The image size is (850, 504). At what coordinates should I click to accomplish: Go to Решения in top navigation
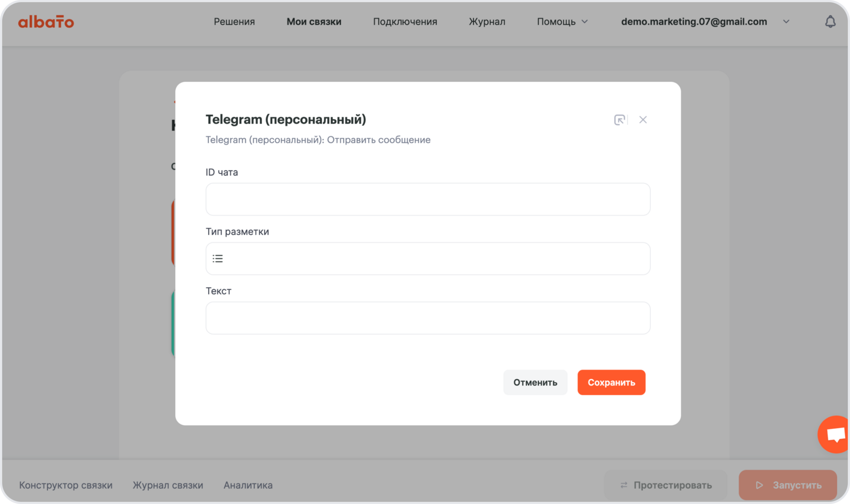click(234, 22)
